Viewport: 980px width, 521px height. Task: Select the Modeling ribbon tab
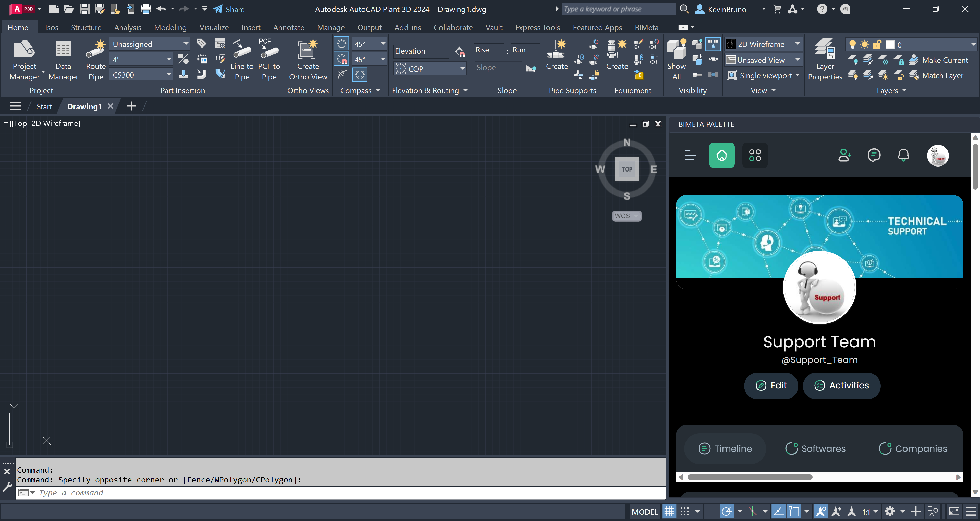tap(170, 27)
